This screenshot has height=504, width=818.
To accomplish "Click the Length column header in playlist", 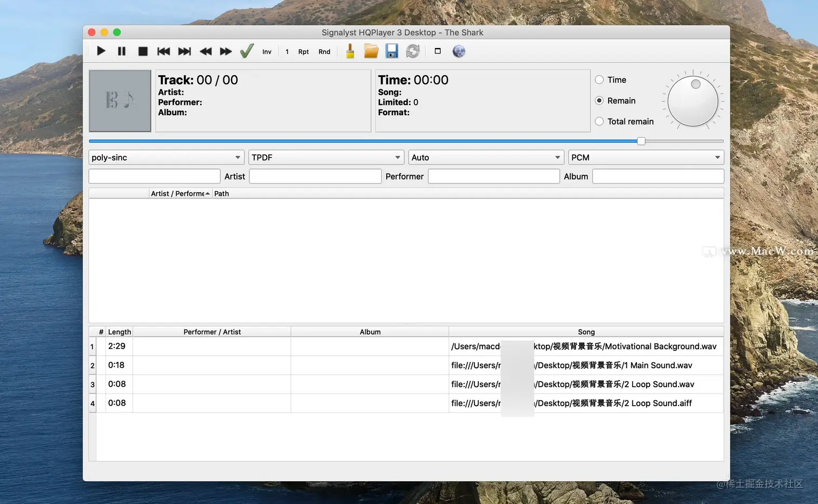I will coord(119,332).
